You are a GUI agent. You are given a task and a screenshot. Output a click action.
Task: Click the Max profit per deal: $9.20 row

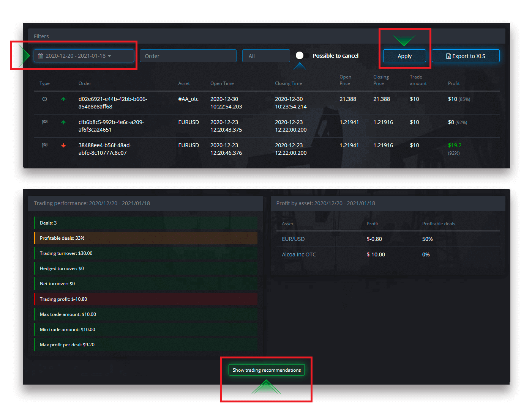click(146, 345)
